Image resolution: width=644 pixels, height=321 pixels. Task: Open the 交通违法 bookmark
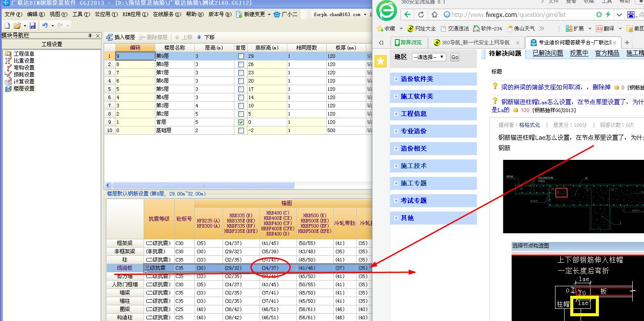tap(454, 29)
